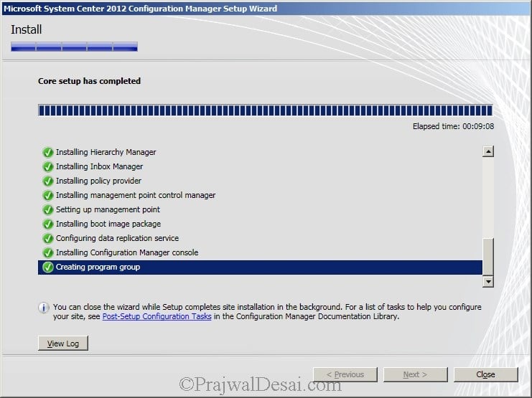Click the disabled Previous button
This screenshot has width=532, height=398.
[345, 374]
